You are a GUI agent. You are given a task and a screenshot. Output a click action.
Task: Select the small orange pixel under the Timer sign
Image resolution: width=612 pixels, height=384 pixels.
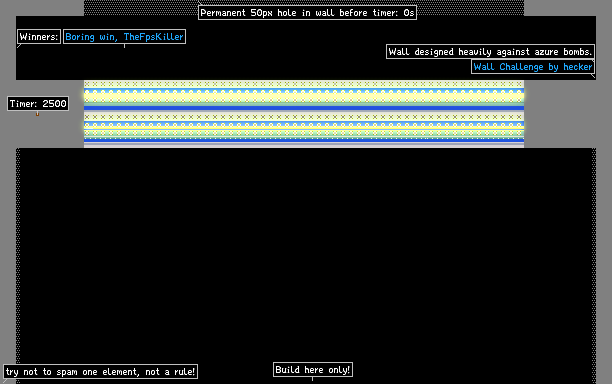pos(37,114)
